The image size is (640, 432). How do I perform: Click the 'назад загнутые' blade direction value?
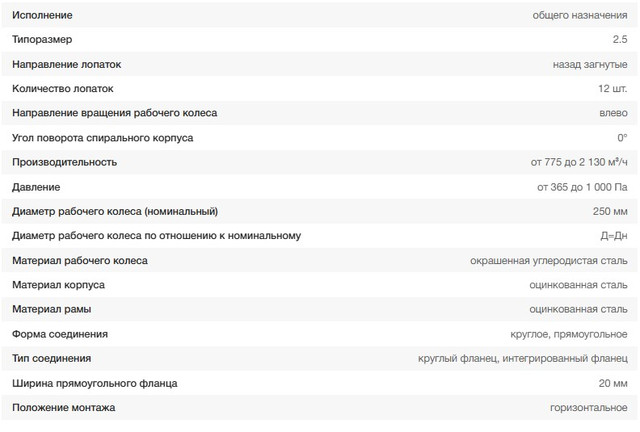coord(590,64)
